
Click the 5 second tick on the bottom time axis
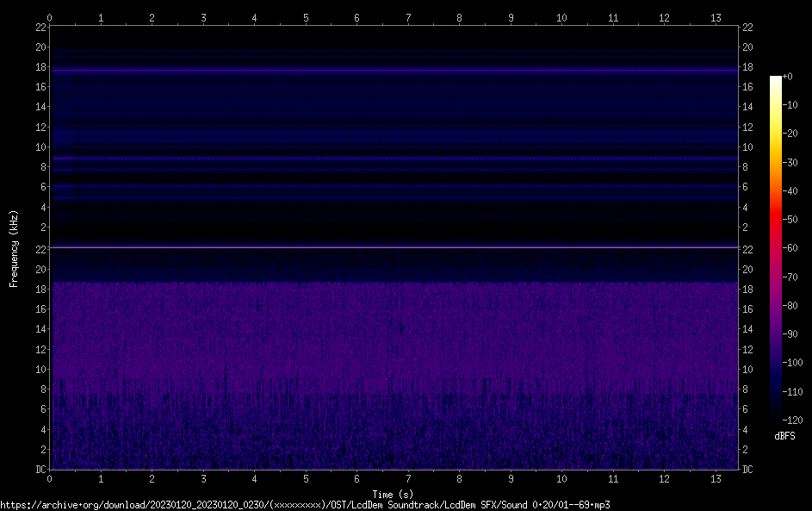click(306, 479)
